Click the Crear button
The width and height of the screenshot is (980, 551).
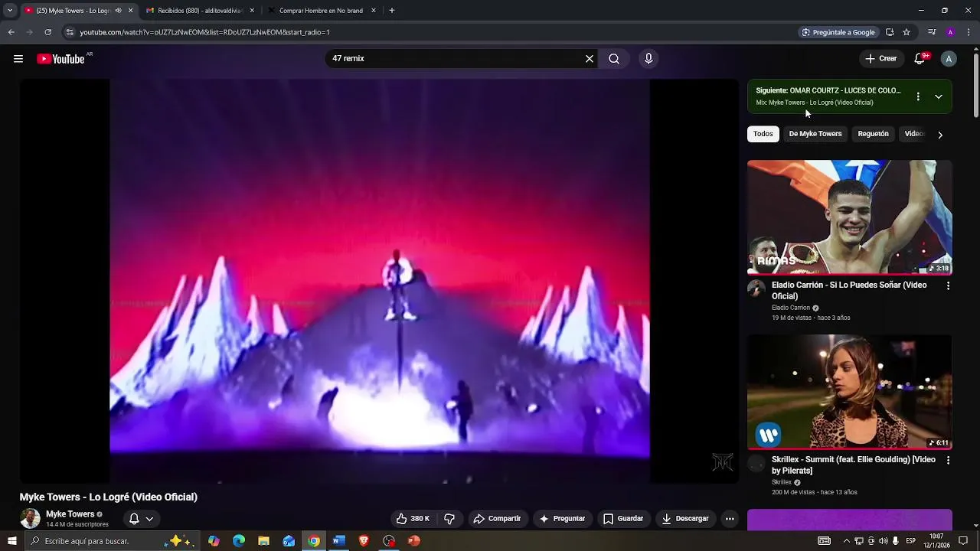pyautogui.click(x=880, y=59)
